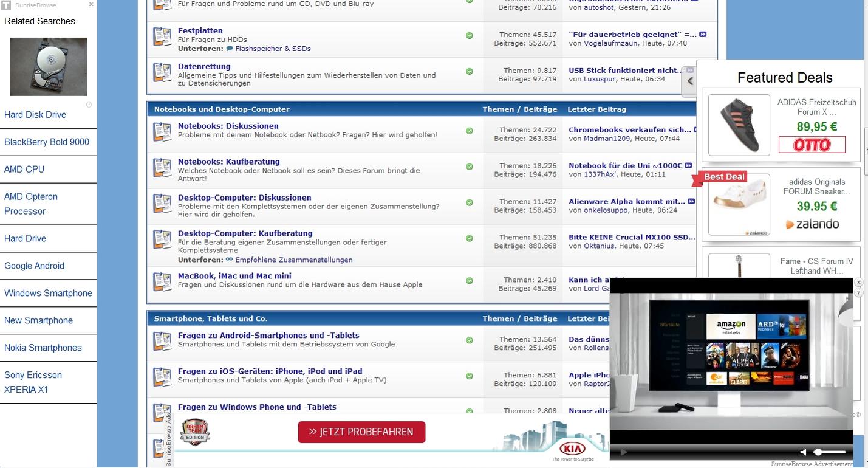Open the Notebooks: Kaufberatung forum
Viewport: 868px width, 468px height.
coord(229,162)
